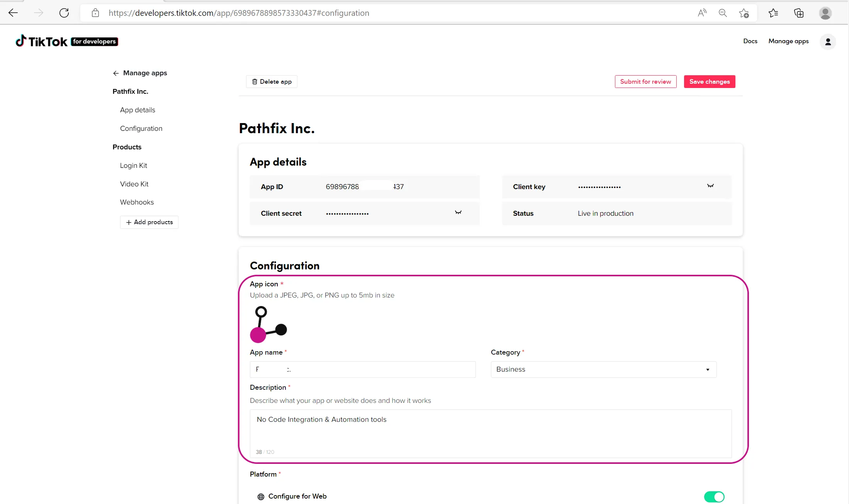Click the TikTok for developers logo
This screenshot has width=849, height=504.
tap(67, 41)
